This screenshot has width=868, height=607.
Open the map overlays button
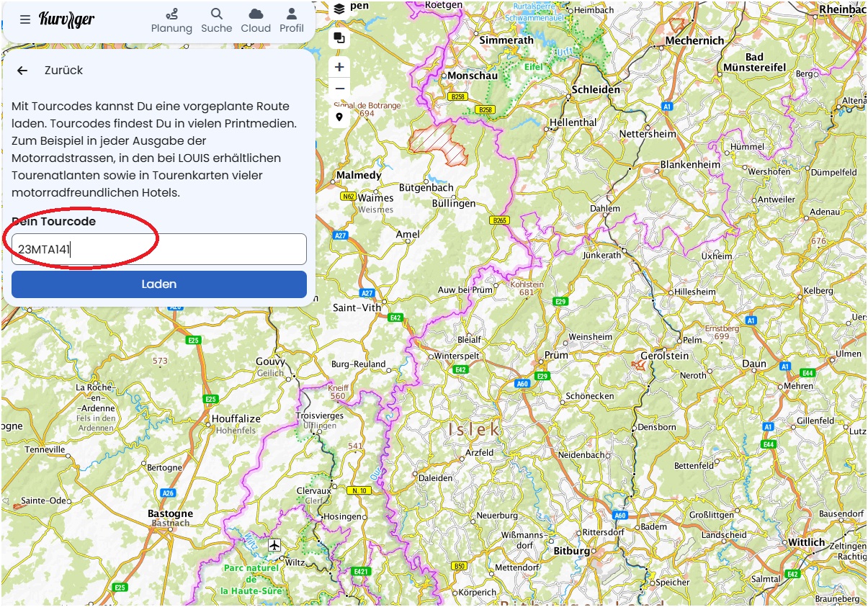coord(339,38)
